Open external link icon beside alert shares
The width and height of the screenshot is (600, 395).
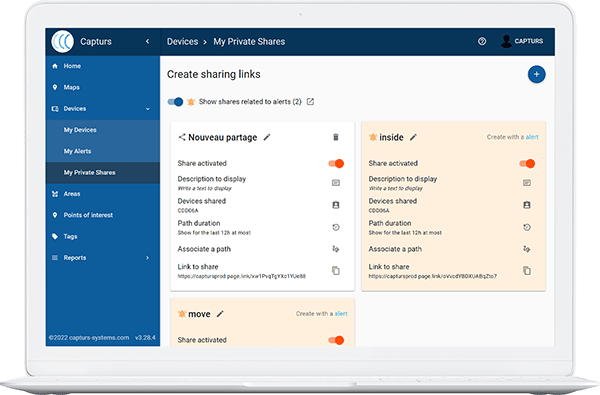(310, 102)
